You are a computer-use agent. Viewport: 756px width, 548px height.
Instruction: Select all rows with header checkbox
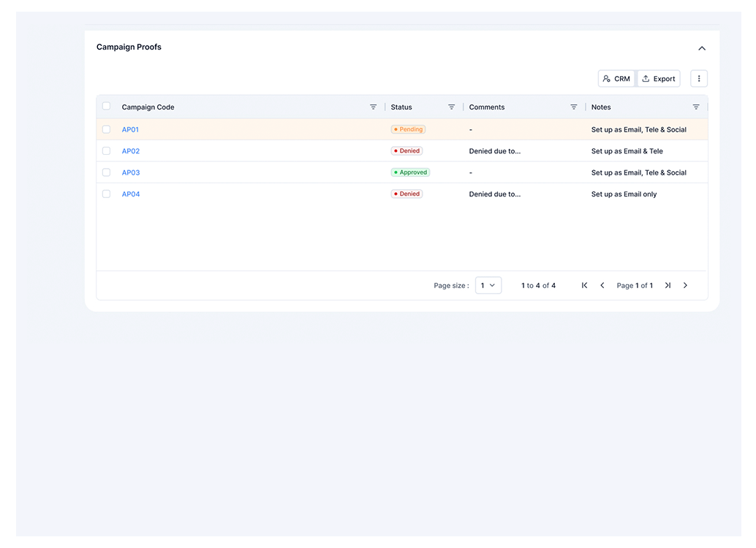click(107, 107)
